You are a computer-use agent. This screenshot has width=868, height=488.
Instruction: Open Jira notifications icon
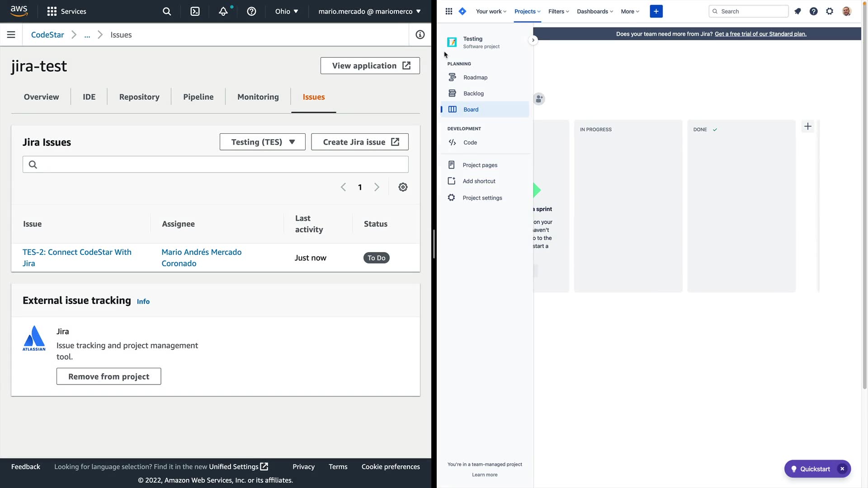tap(797, 11)
